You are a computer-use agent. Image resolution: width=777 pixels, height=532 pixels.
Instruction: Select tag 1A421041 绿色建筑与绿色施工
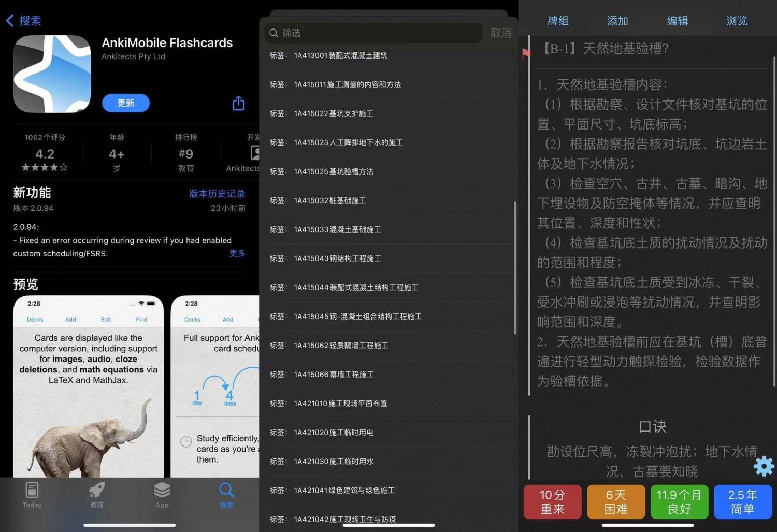pyautogui.click(x=388, y=491)
